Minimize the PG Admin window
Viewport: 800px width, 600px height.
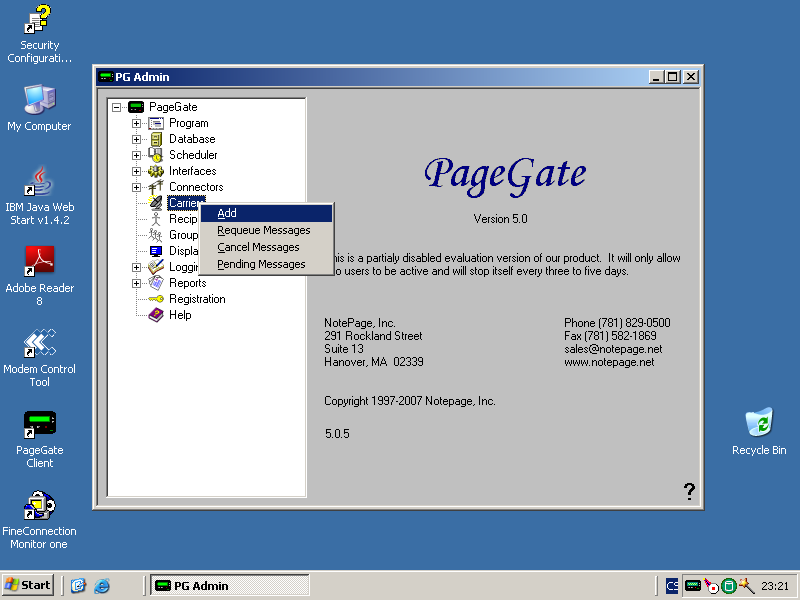pos(656,77)
